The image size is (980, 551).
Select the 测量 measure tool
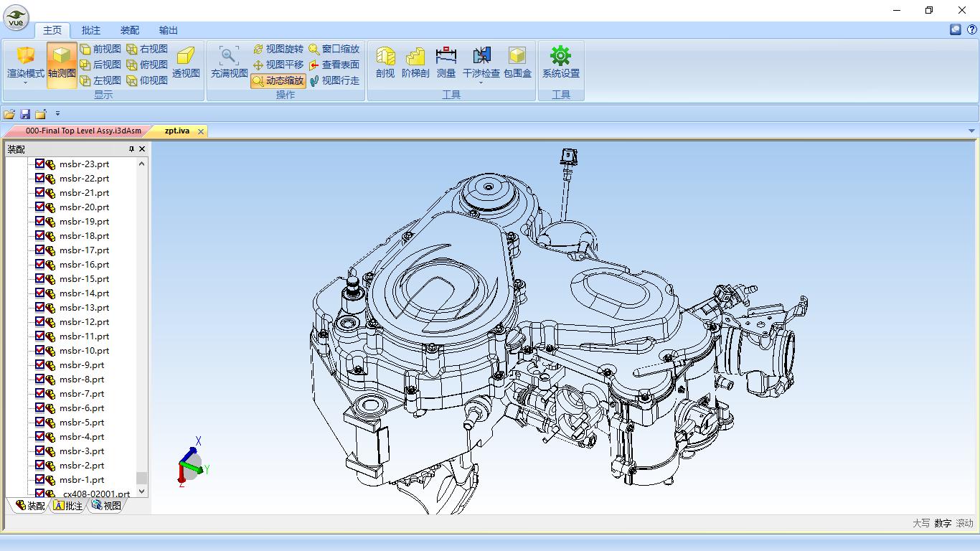tap(446, 63)
